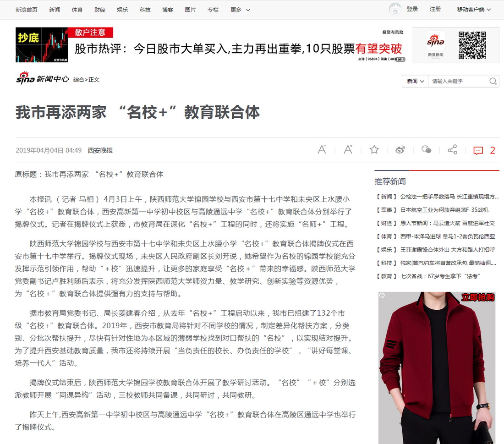The image size is (504, 444).
Task: Expand the 更多 dropdown in top navigation
Action: pyautogui.click(x=240, y=10)
